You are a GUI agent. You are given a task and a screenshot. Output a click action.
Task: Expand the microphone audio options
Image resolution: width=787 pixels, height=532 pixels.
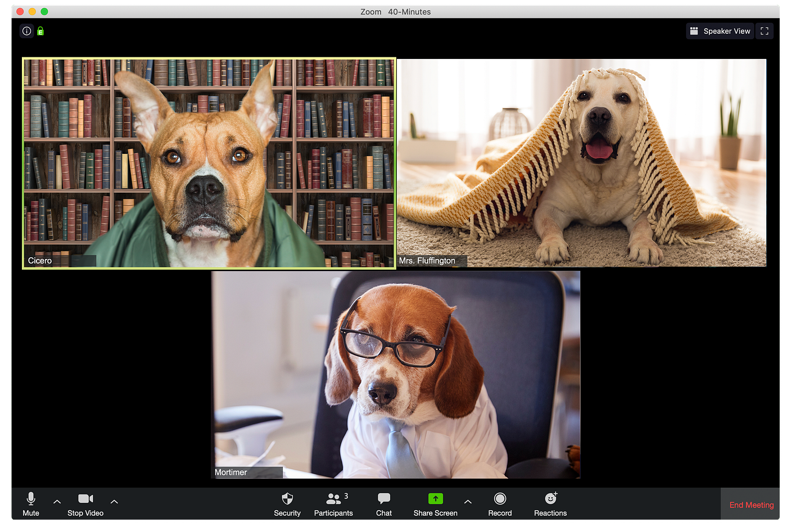pyautogui.click(x=57, y=501)
